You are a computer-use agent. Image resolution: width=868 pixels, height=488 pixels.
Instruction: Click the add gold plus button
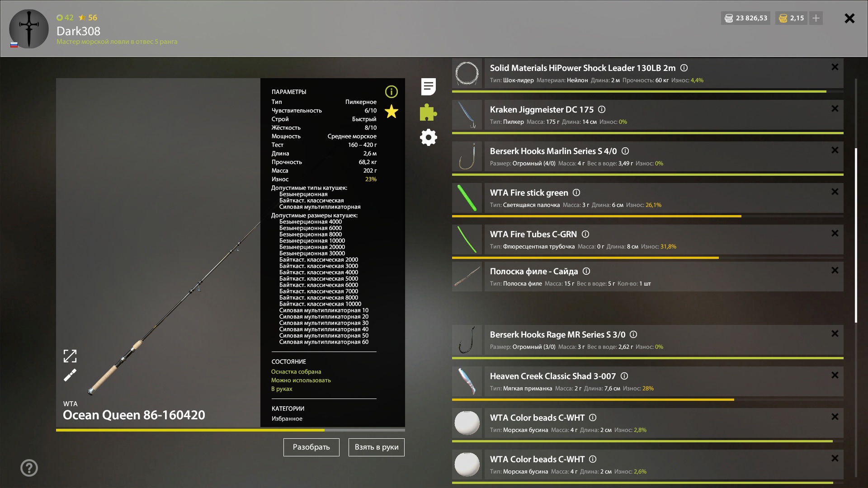tap(816, 18)
